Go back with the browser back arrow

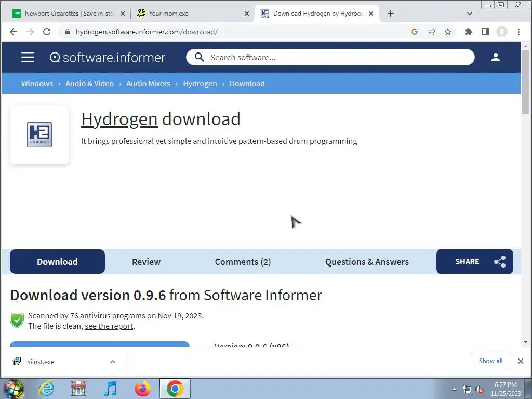[x=13, y=32]
